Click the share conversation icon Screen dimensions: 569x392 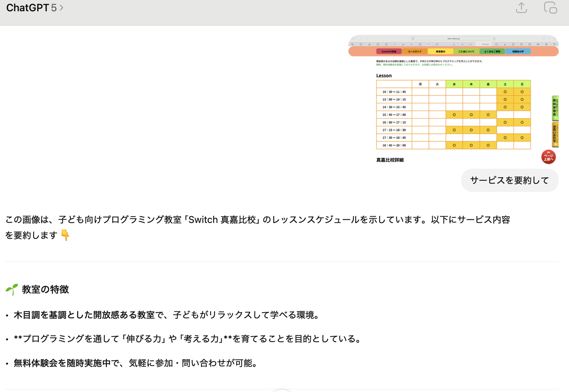[521, 8]
